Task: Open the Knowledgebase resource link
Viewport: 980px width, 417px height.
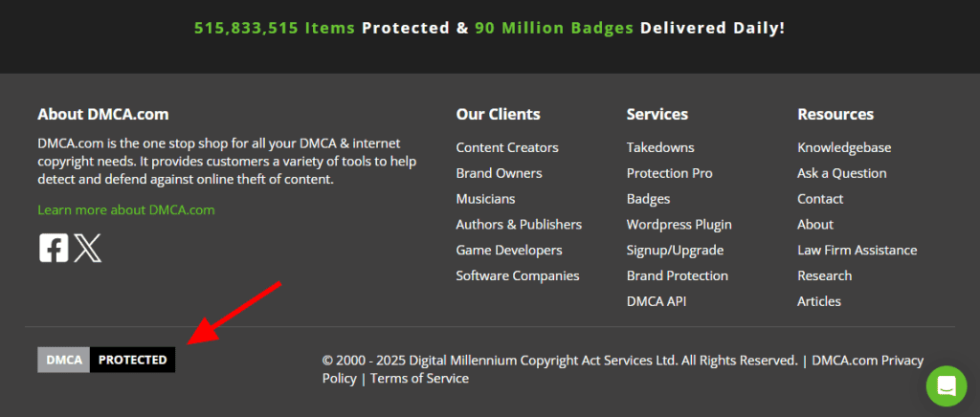Action: pyautogui.click(x=844, y=147)
